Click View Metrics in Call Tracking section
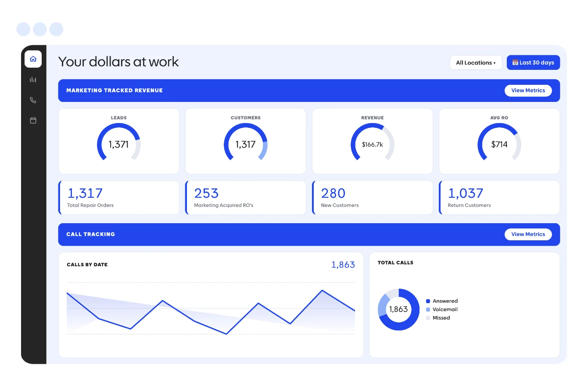This screenshot has width=588, height=384. tap(528, 234)
